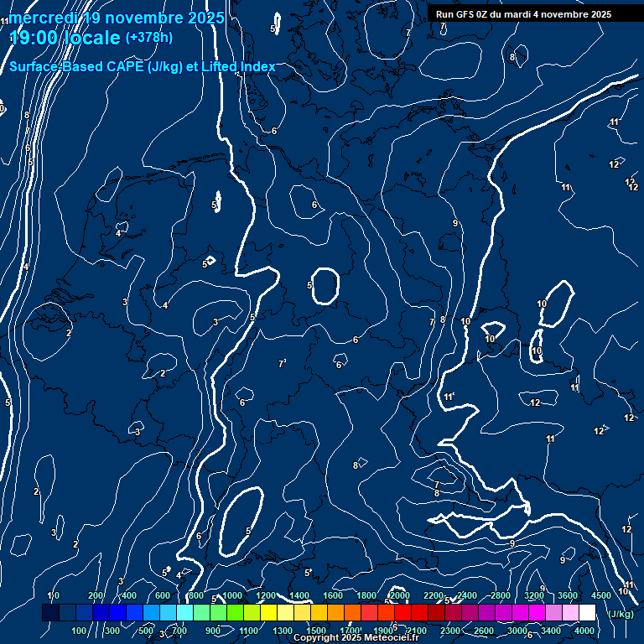Select the light cyan swatch in the CAPE legend
The width and height of the screenshot is (644, 644).
pos(184,612)
